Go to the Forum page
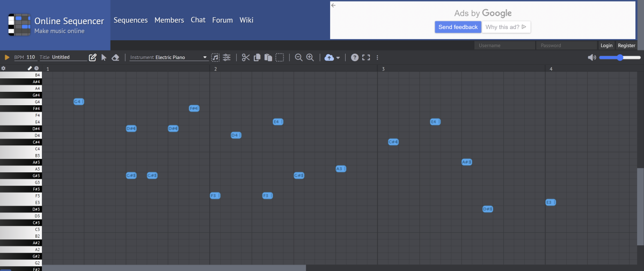The width and height of the screenshot is (644, 271). pyautogui.click(x=222, y=20)
